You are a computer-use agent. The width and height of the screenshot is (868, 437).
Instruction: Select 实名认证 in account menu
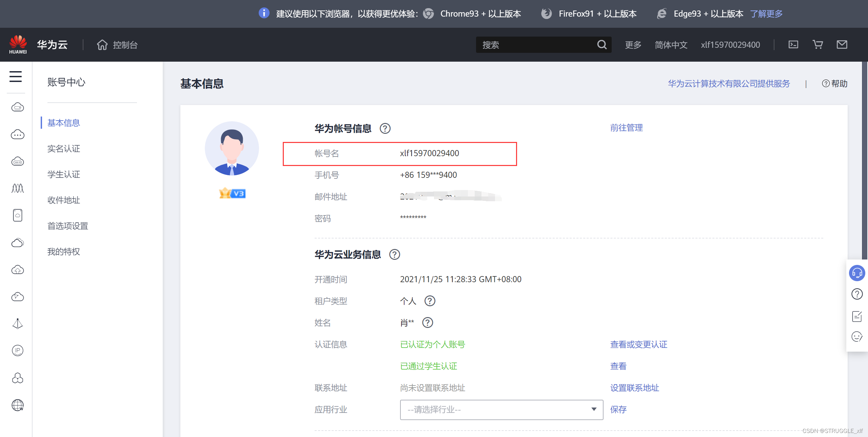[x=64, y=149]
